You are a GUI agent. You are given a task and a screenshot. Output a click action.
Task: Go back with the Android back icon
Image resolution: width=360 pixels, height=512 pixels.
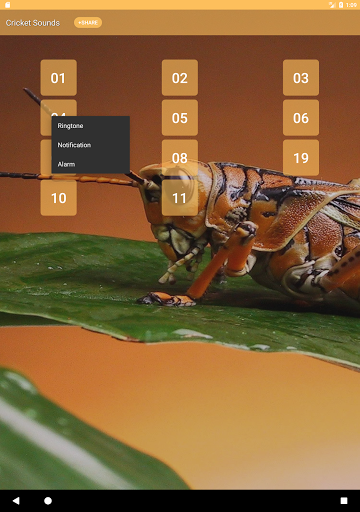(x=16, y=501)
